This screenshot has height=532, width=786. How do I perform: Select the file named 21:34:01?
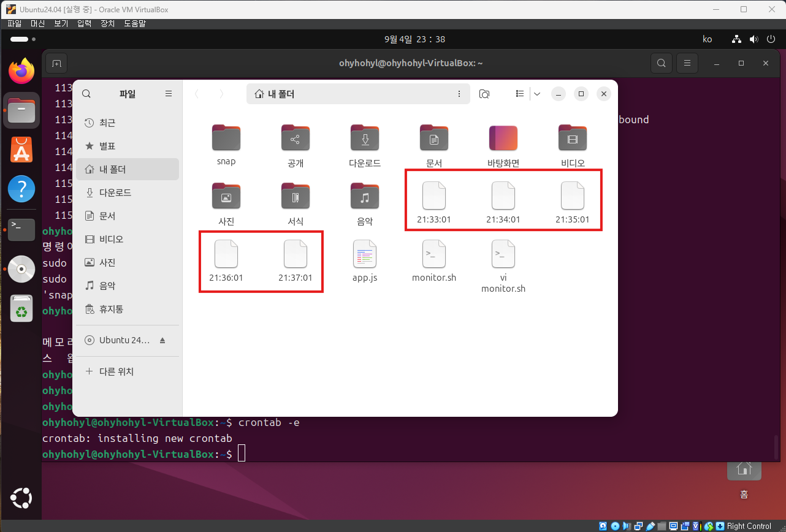[x=503, y=203]
